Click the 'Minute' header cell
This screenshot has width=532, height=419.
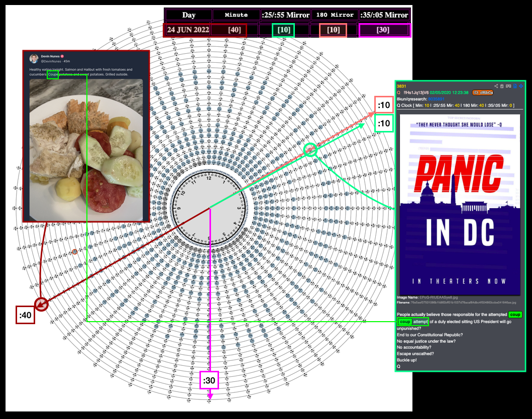point(236,15)
